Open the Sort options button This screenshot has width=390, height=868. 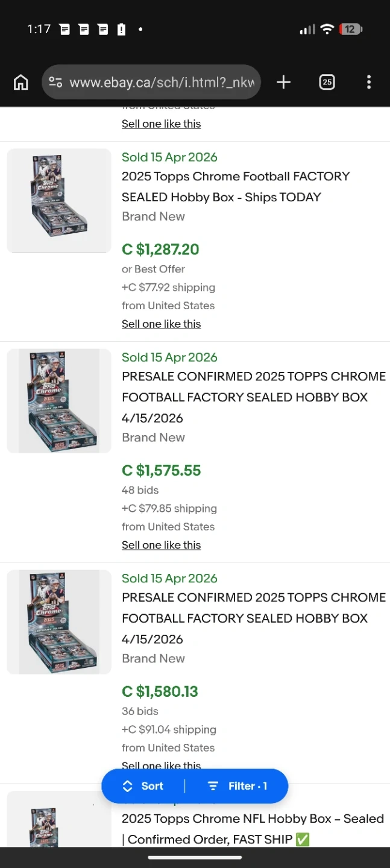(x=144, y=786)
